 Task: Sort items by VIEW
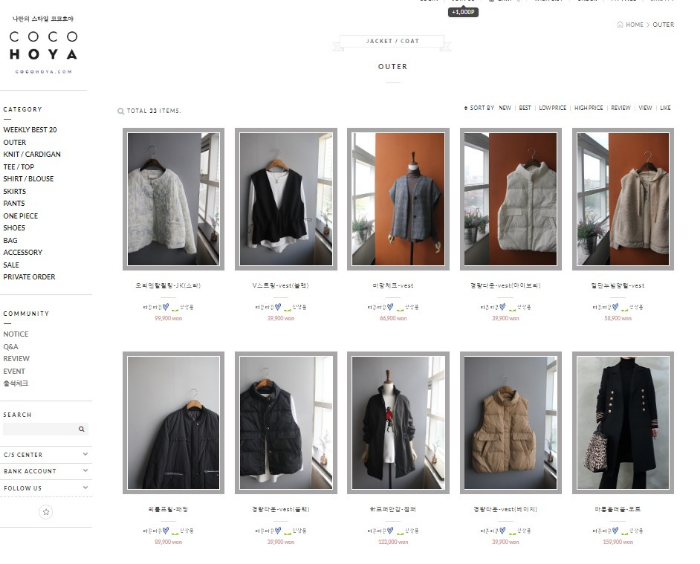click(x=645, y=108)
